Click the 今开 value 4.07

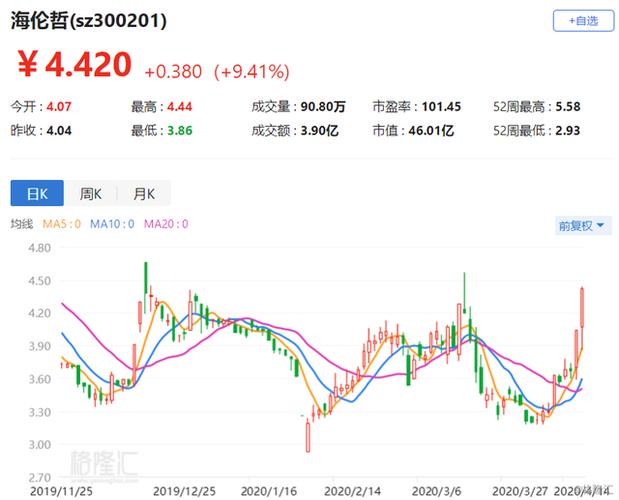59,107
